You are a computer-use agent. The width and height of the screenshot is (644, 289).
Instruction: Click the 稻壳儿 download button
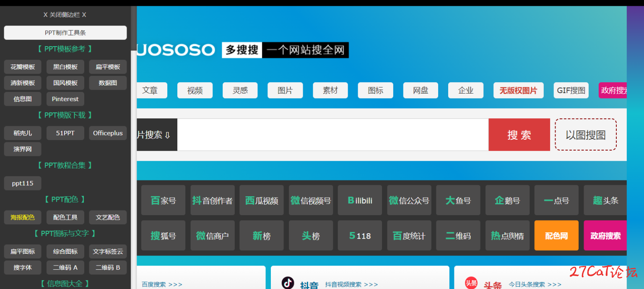click(23, 133)
